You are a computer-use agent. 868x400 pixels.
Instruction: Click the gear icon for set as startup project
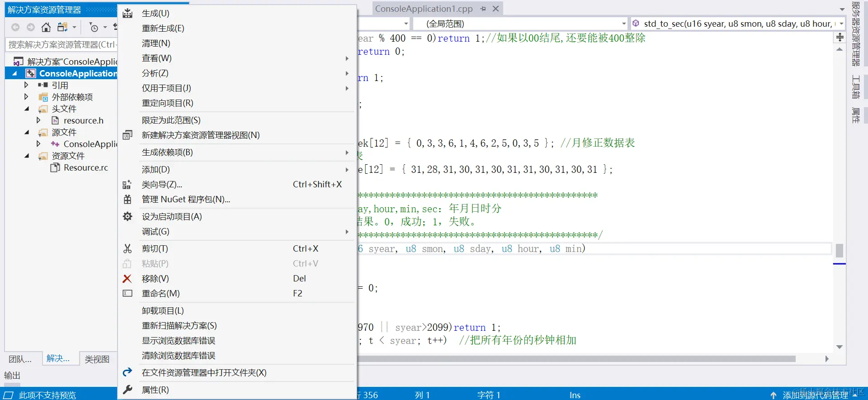tap(127, 216)
